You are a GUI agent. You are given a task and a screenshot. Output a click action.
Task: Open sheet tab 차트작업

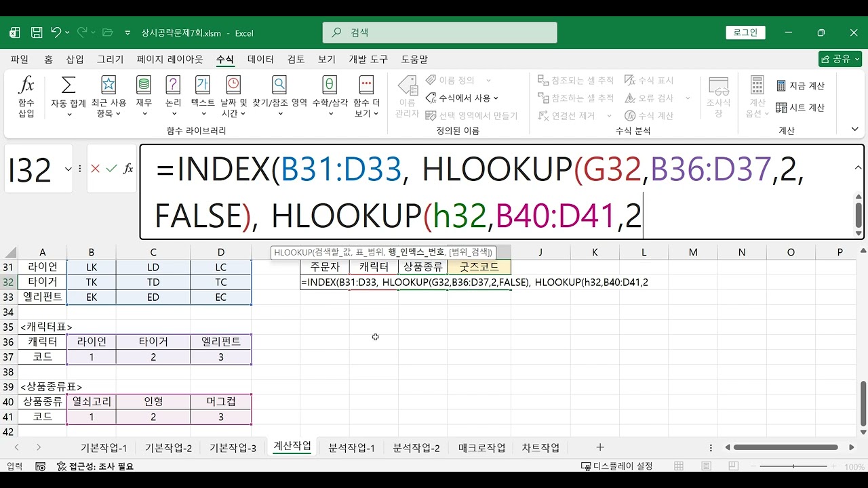coord(540,447)
